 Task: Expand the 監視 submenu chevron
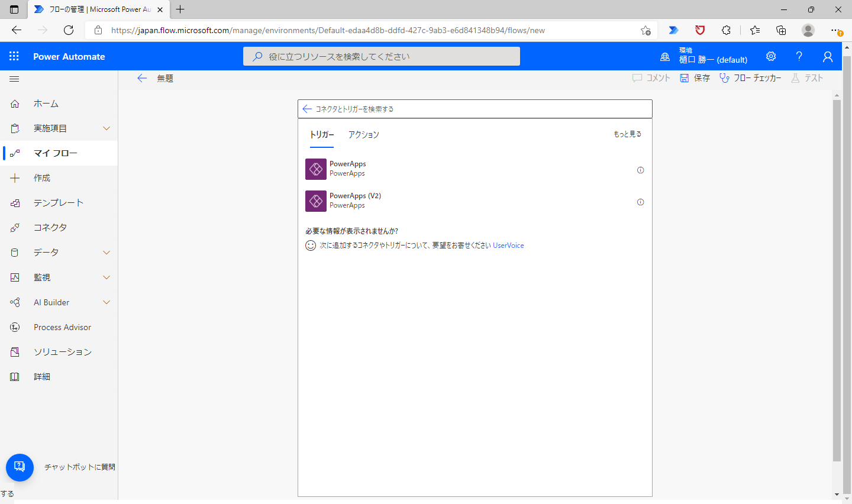coord(106,277)
